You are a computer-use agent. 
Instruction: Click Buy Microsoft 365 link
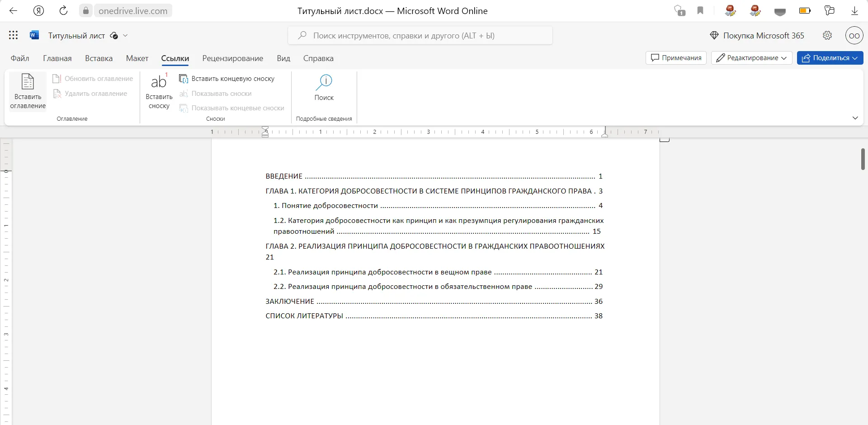[x=757, y=35]
